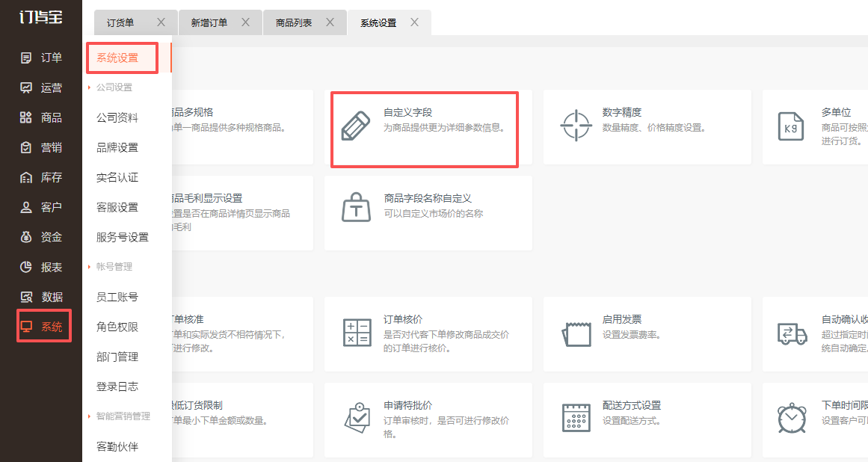Viewport: 868px width, 462px height.
Task: Open the 报表 pie chart icon
Action: (26, 267)
